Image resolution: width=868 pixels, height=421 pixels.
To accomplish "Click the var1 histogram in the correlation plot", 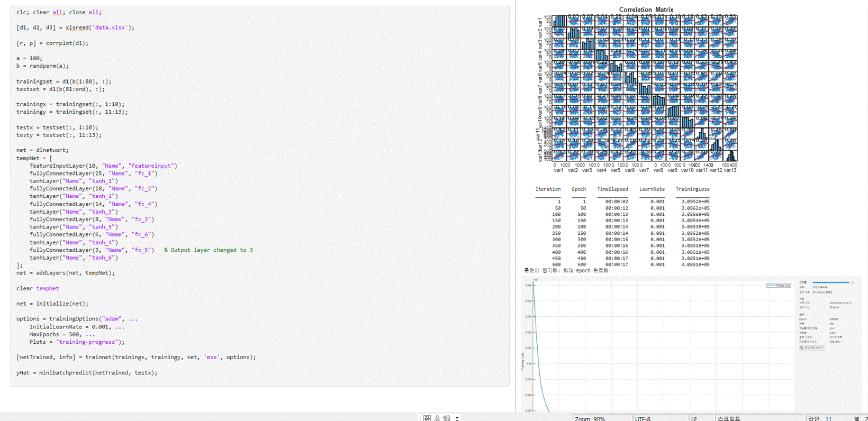I will tap(559, 21).
